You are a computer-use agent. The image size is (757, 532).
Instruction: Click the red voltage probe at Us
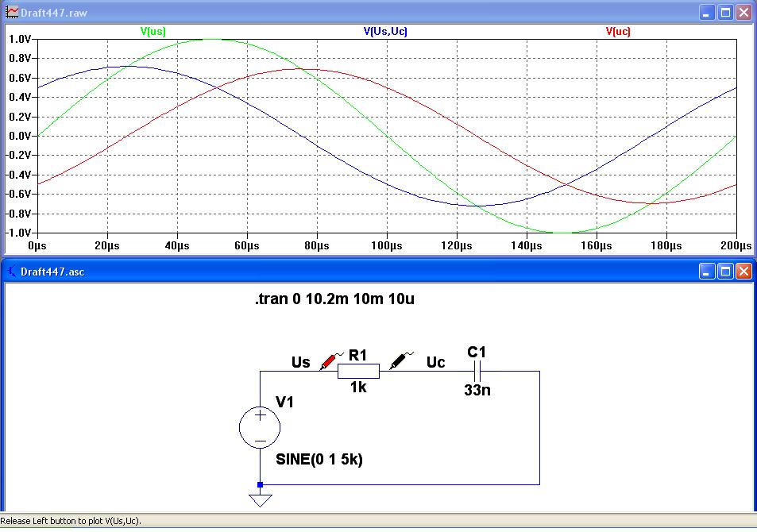pyautogui.click(x=330, y=361)
